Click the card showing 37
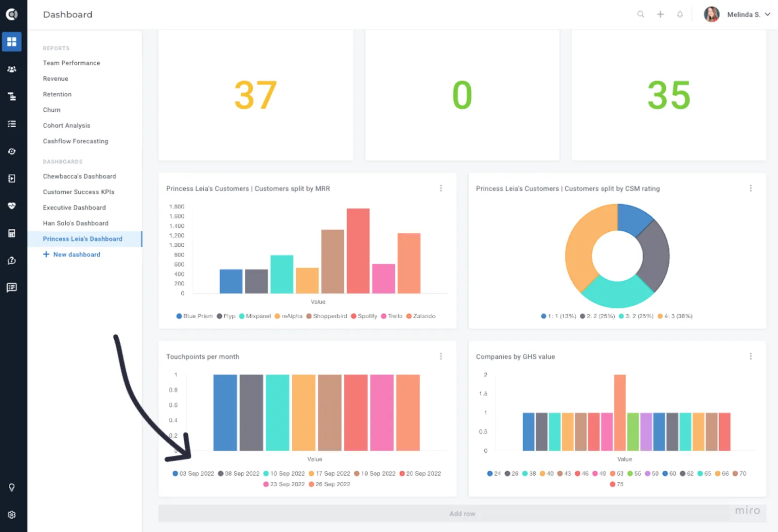 [x=256, y=95]
